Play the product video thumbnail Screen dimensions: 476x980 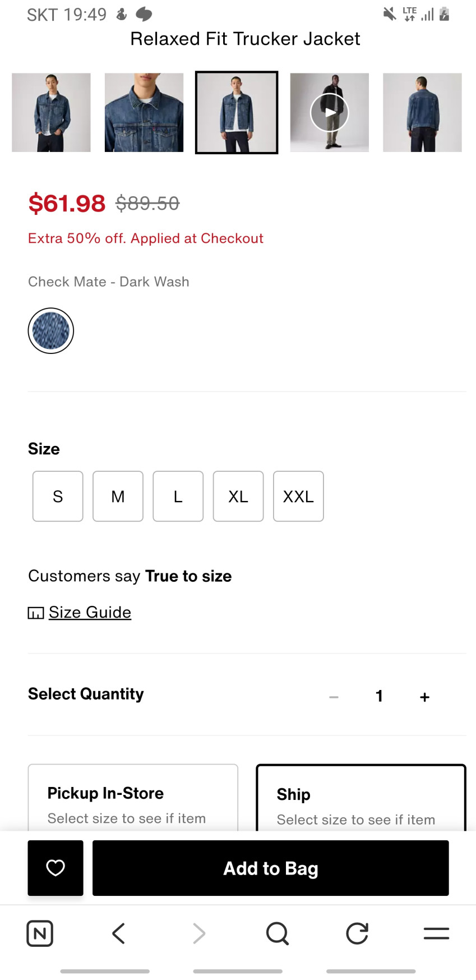[330, 112]
